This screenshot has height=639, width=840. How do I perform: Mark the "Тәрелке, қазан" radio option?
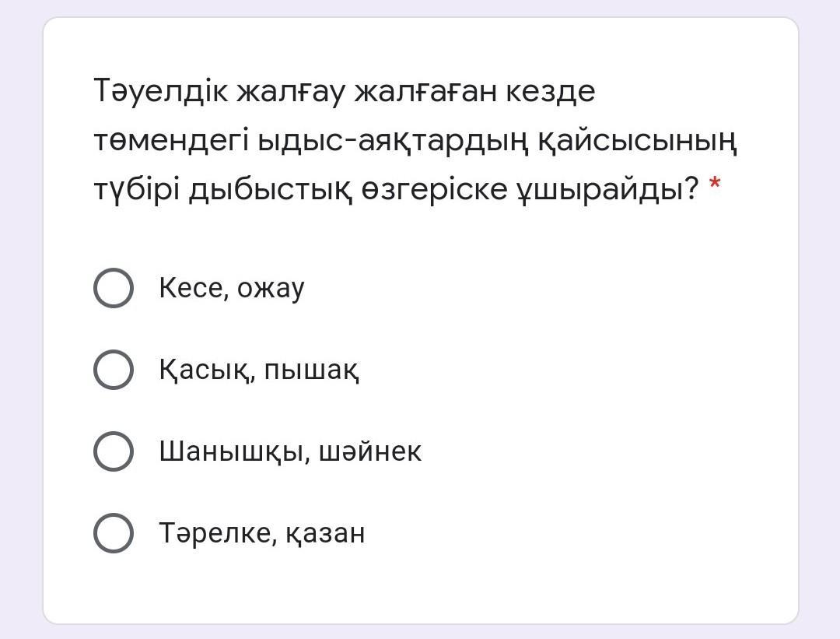coord(113,533)
